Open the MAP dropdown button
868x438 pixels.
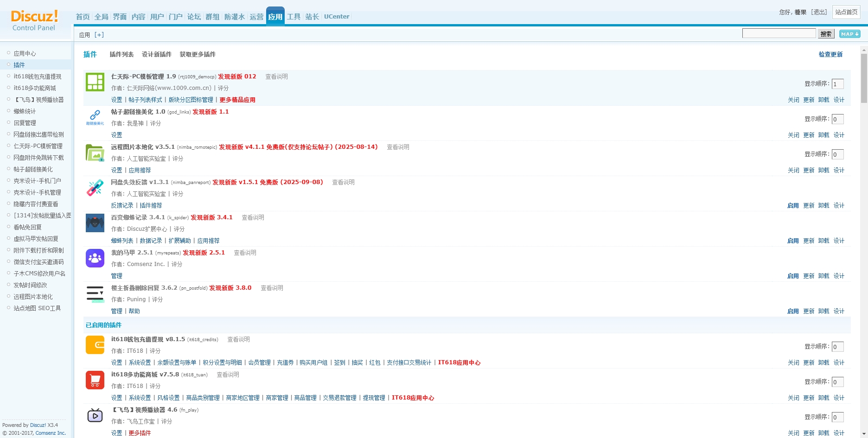pyautogui.click(x=849, y=34)
